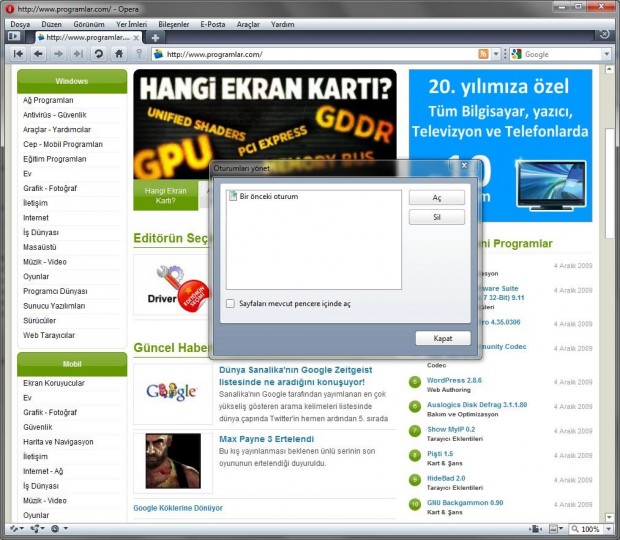Open the Yardım menu
This screenshot has width=620, height=540.
pos(282,24)
